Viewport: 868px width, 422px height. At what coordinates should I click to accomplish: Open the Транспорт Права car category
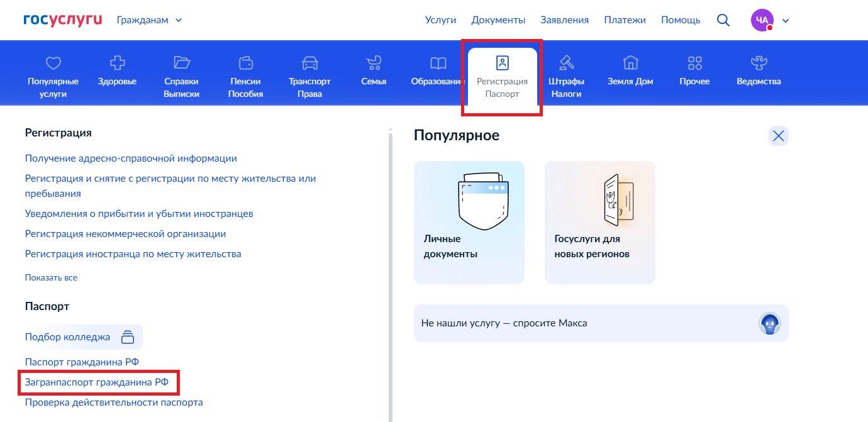click(x=309, y=76)
